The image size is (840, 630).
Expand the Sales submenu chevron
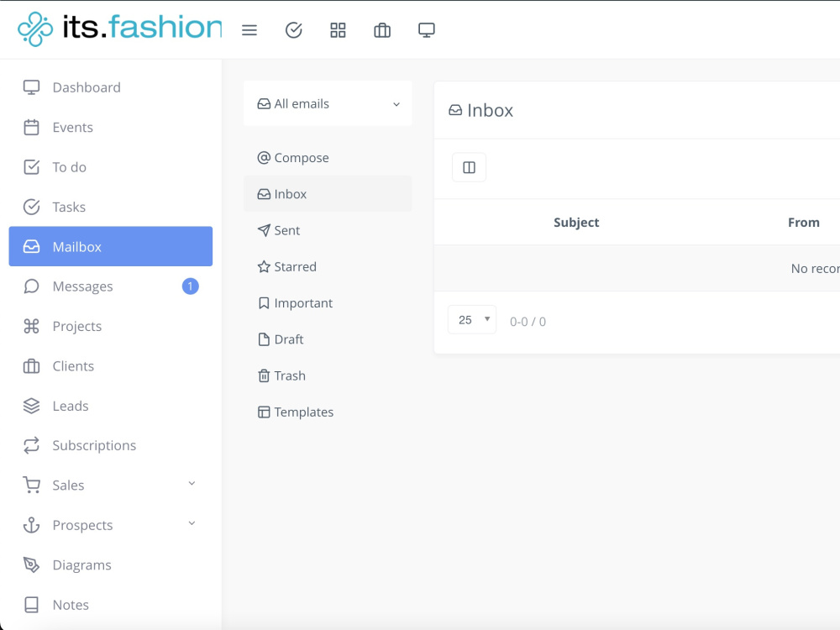[192, 484]
